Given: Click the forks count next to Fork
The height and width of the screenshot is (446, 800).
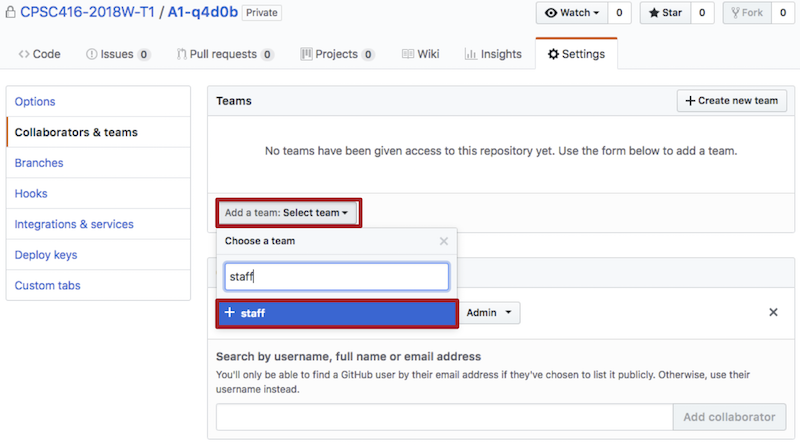Looking at the screenshot, I should (x=783, y=13).
